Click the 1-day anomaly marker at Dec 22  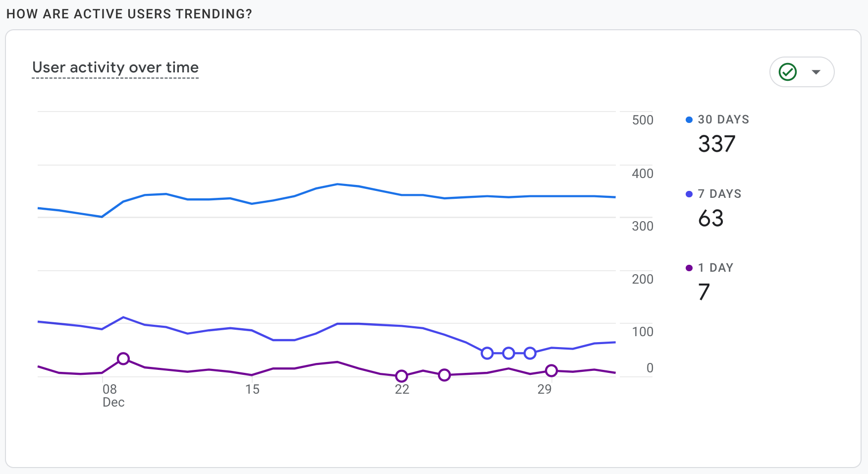pos(402,376)
